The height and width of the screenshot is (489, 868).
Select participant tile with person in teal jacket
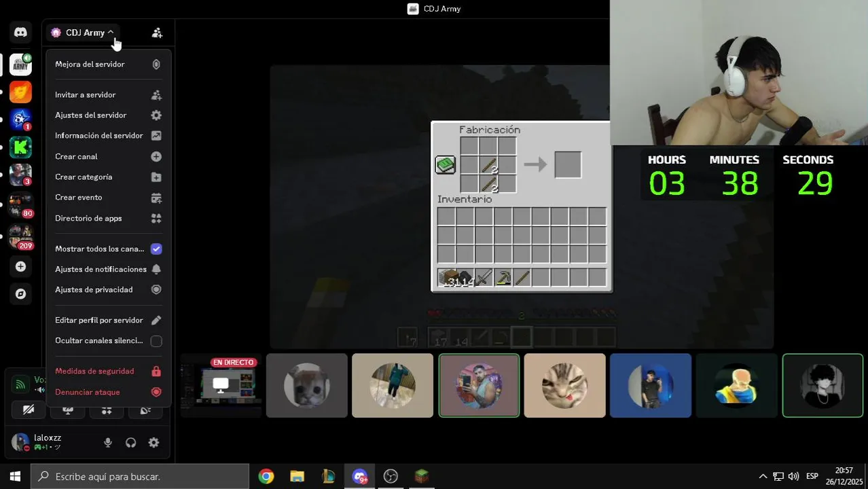click(393, 385)
